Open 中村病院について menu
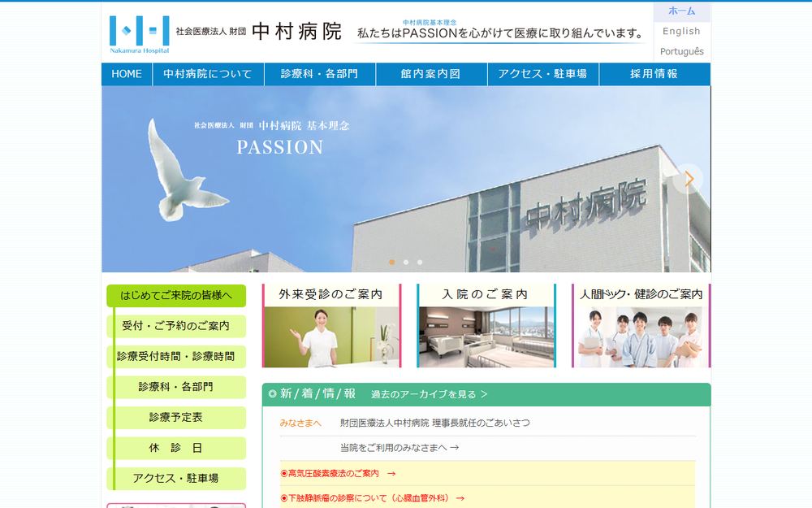 pos(208,74)
